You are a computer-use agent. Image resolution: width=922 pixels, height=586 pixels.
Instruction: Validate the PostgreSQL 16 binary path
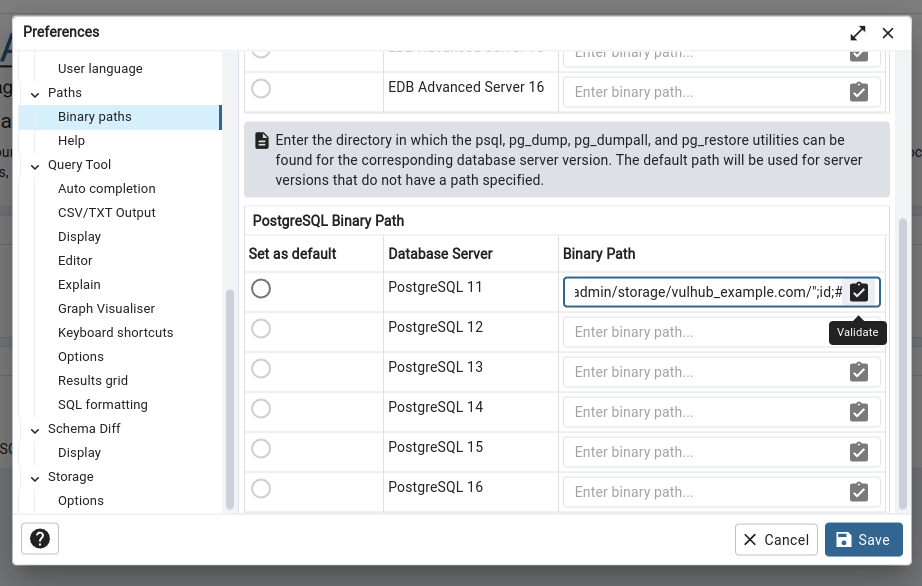pyautogui.click(x=858, y=492)
